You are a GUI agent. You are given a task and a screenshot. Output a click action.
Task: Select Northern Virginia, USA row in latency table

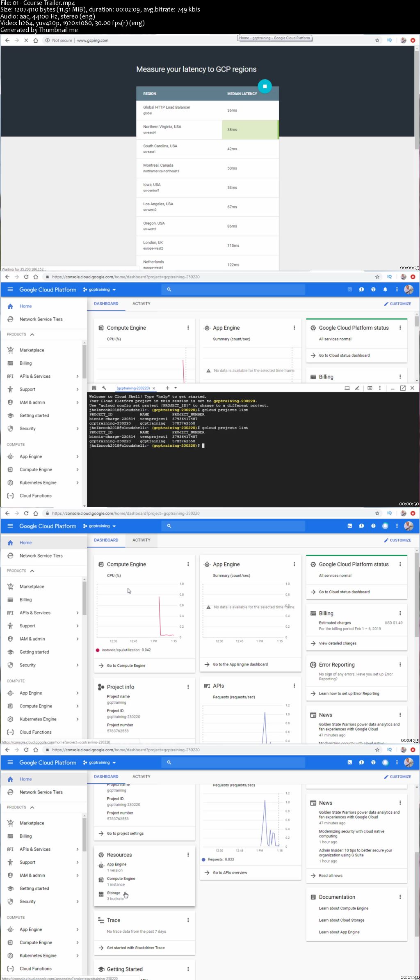[208, 129]
